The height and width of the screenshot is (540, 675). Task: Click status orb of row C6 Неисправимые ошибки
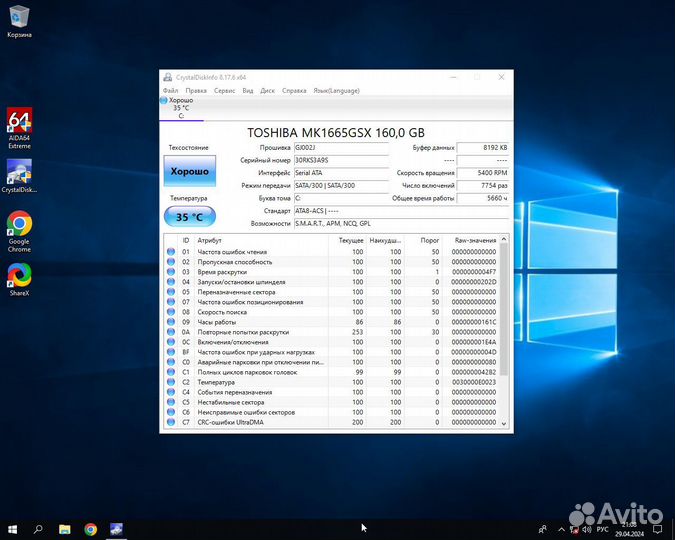(171, 413)
